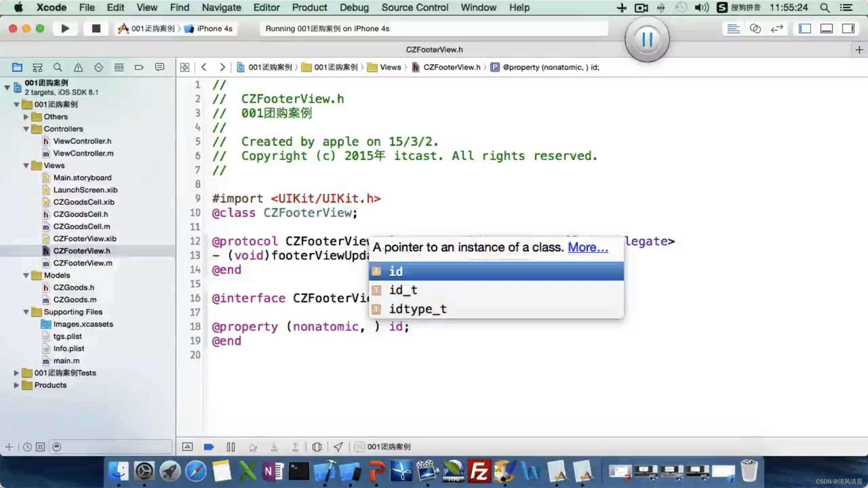Image resolution: width=868 pixels, height=488 pixels.
Task: Open Debug View Hierarchy
Action: (317, 447)
